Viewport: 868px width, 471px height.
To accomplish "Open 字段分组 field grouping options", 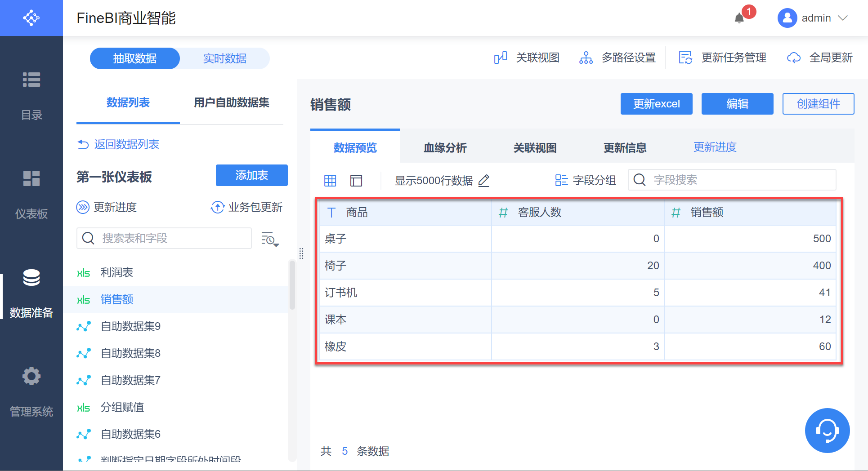I will 586,180.
